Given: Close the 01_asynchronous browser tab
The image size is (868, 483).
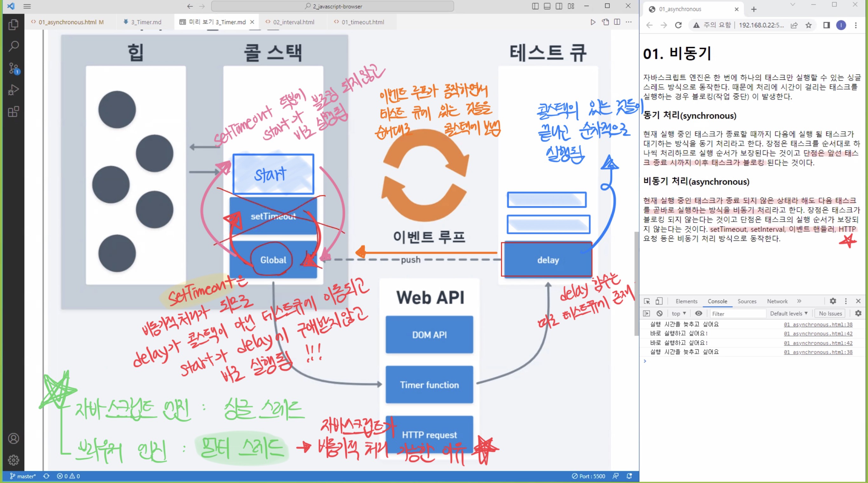Looking at the screenshot, I should [x=737, y=9].
